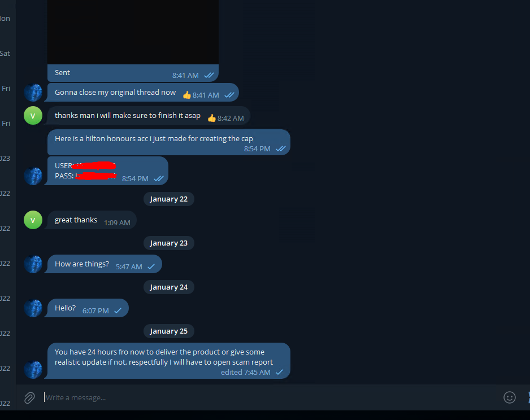
Task: Select the '24 hours' scam report message
Action: pyautogui.click(x=169, y=361)
